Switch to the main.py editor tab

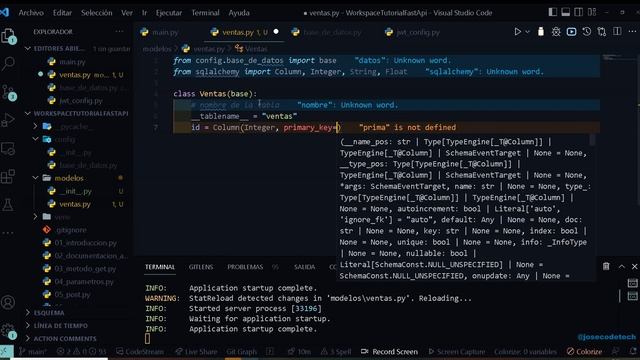[x=165, y=32]
